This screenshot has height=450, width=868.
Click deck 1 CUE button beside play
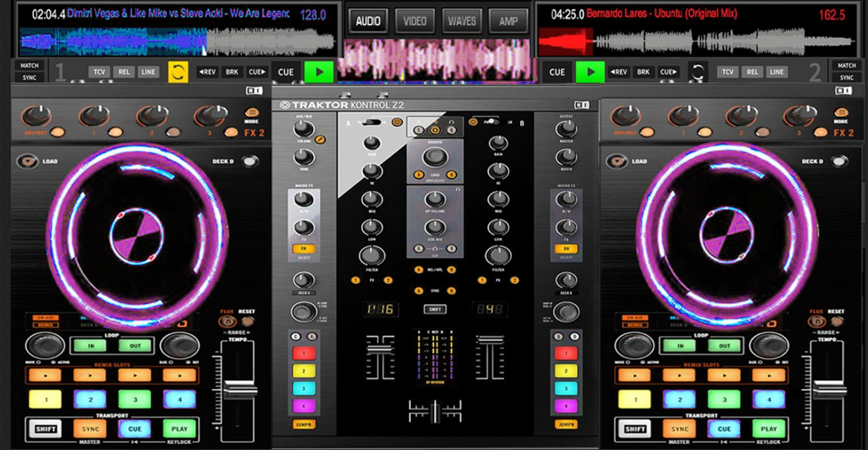pyautogui.click(x=285, y=72)
